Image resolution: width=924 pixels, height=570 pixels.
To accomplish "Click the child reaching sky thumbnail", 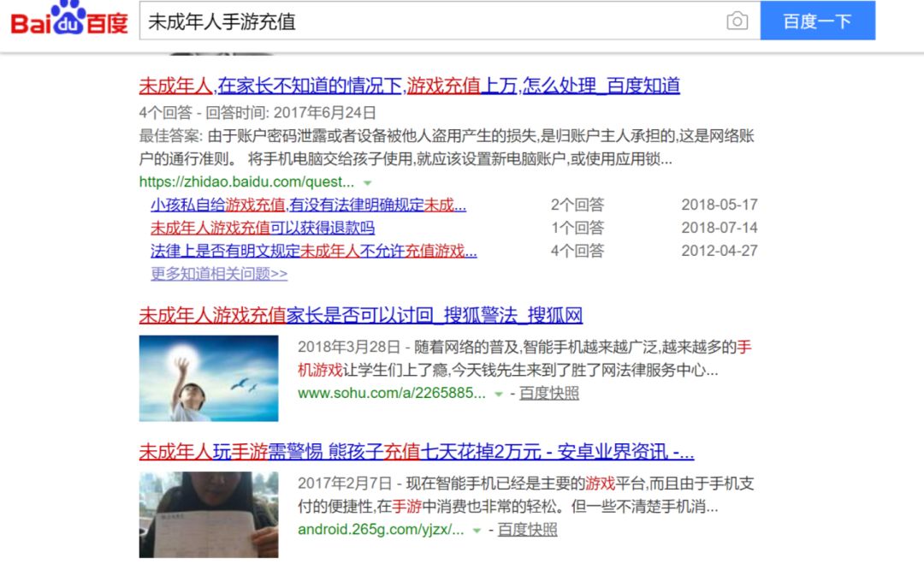I will (209, 378).
